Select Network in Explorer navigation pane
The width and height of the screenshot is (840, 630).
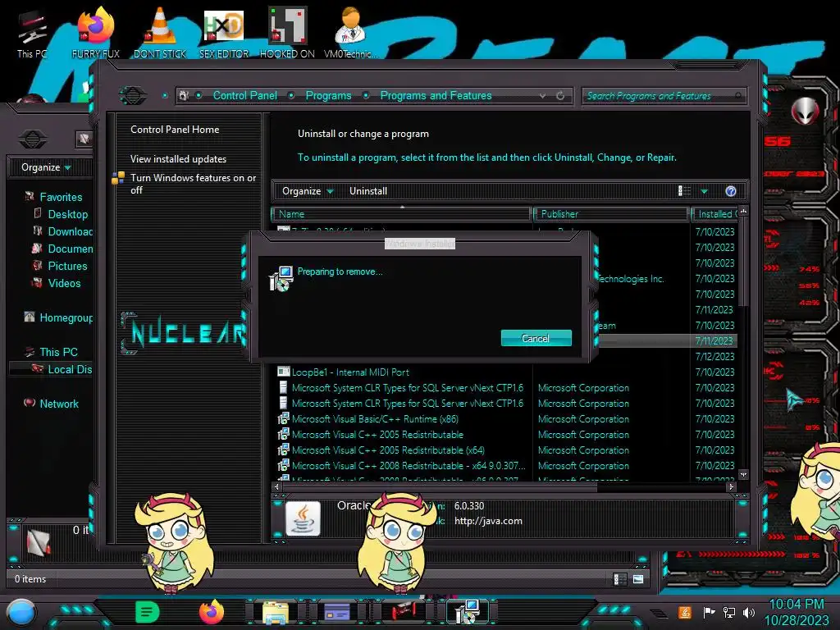click(x=58, y=404)
